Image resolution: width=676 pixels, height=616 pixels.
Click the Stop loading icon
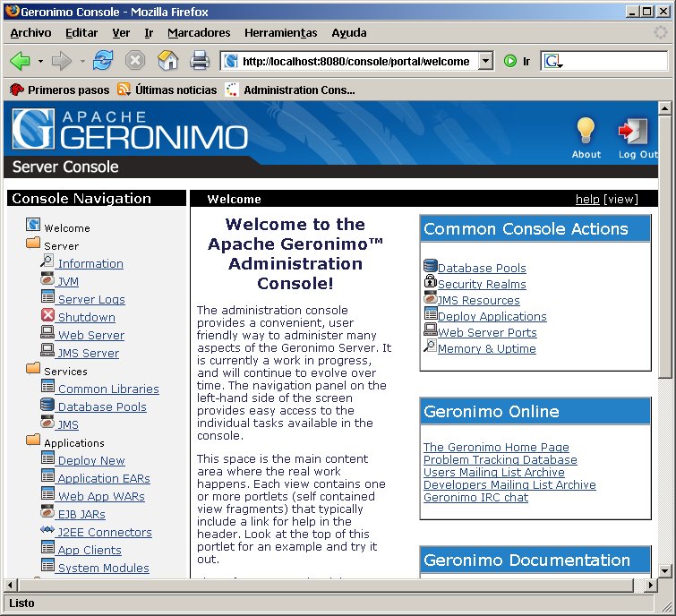135,60
